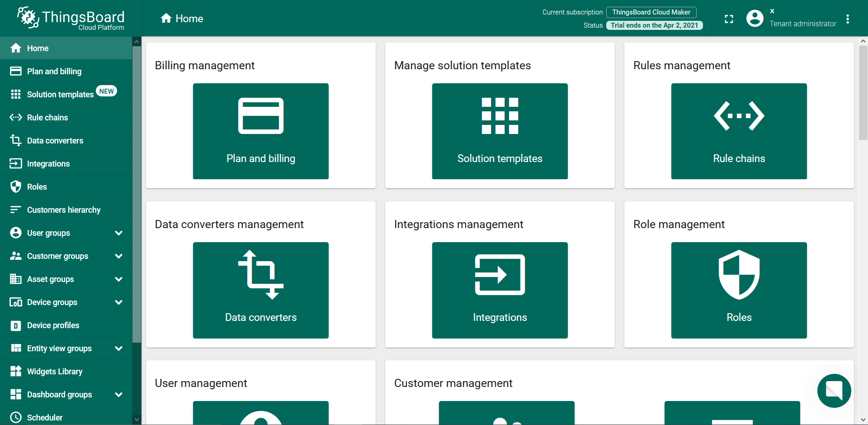Open the Solution templates tile
This screenshot has height=425, width=868.
(x=500, y=131)
